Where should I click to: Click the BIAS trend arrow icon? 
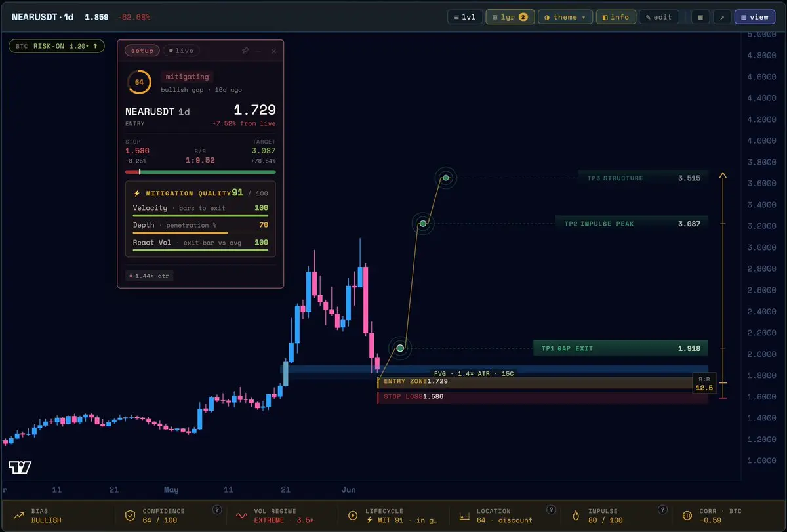(18, 515)
